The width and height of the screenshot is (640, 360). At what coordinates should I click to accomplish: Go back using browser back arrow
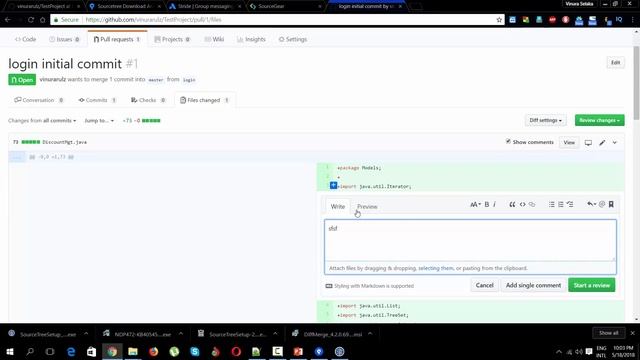(x=7, y=20)
